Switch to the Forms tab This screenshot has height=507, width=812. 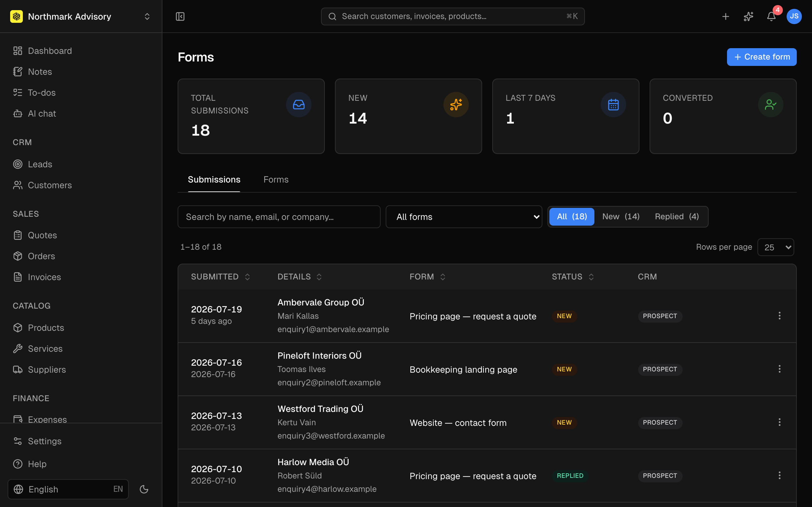coord(276,179)
